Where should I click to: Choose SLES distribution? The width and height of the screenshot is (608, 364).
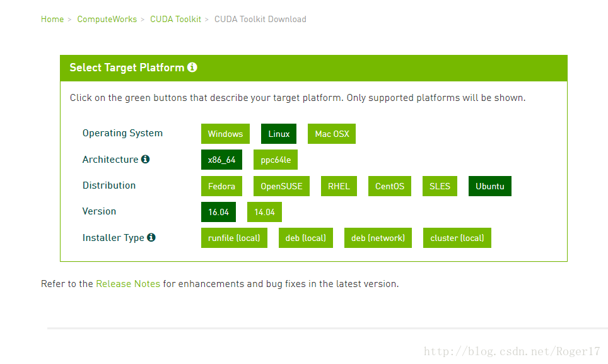[x=440, y=186]
